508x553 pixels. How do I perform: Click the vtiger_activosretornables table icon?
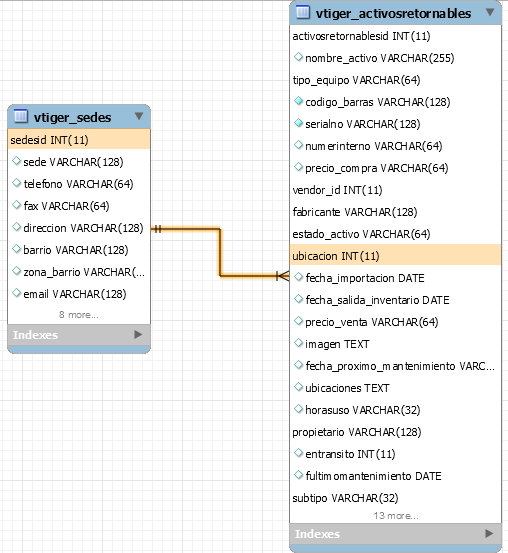pos(302,12)
